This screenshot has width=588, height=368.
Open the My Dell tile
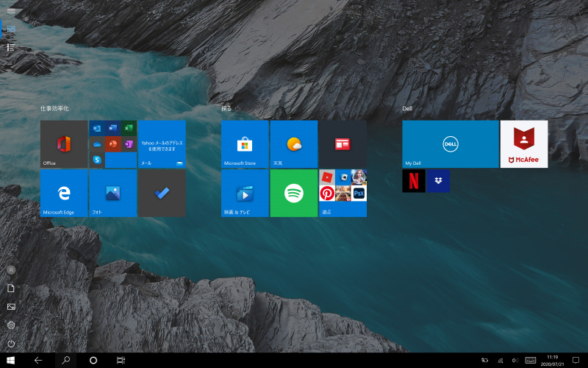(x=451, y=144)
